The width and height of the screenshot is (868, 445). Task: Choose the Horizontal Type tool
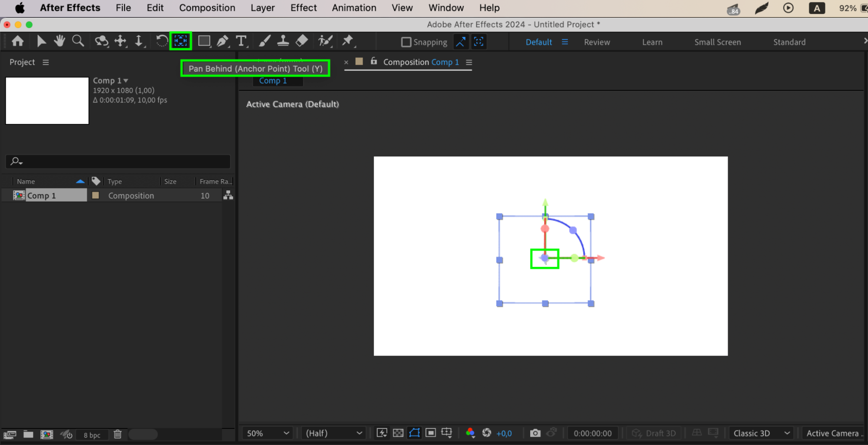point(241,41)
